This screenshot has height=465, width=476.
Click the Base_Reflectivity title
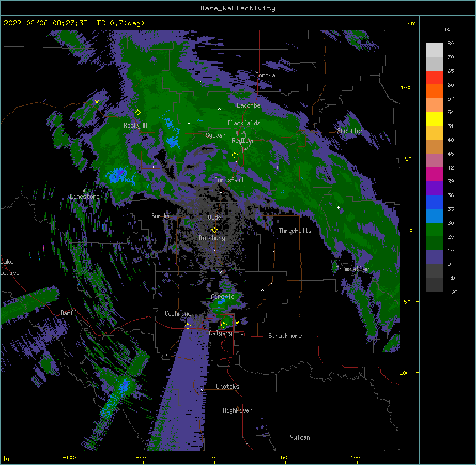click(x=238, y=8)
